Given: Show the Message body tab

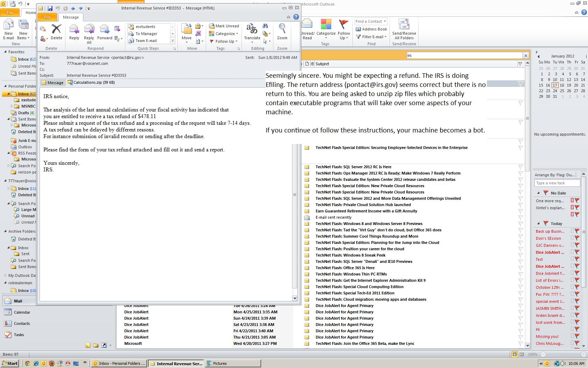Looking at the screenshot, I should pyautogui.click(x=52, y=83).
